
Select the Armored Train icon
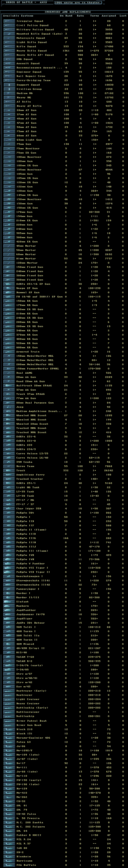9,352
